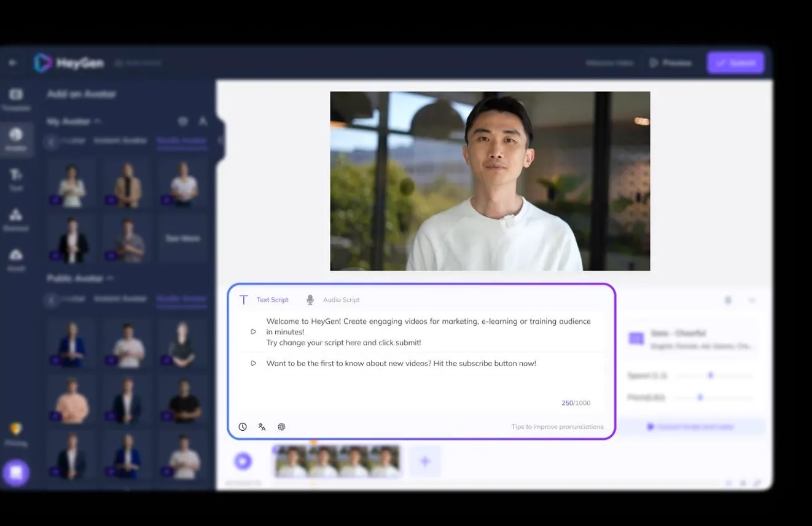The height and width of the screenshot is (526, 812).
Task: Click the 250/1000 character counter
Action: (576, 403)
